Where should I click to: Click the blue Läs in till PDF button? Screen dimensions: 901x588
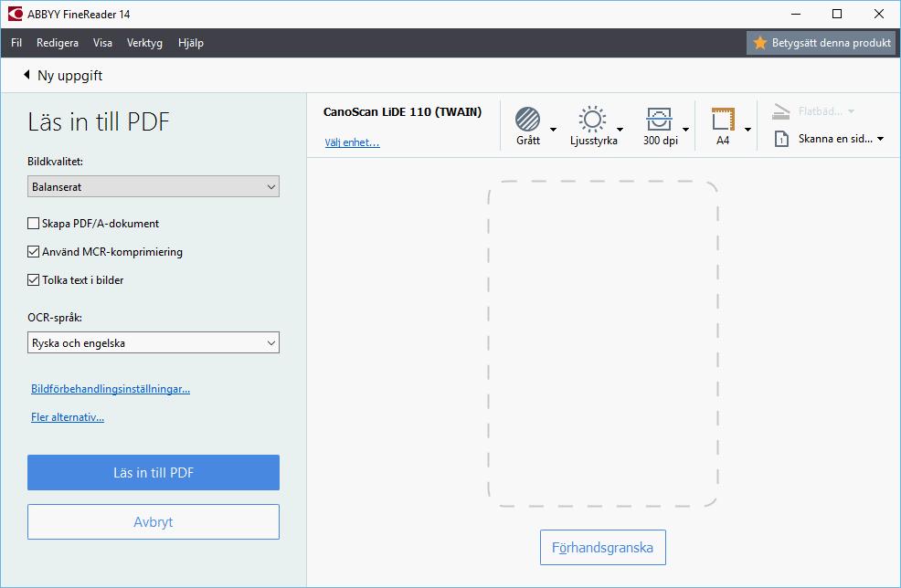154,473
